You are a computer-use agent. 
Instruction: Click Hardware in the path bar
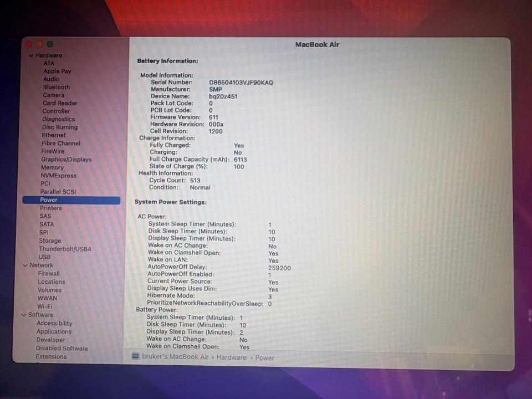click(231, 357)
